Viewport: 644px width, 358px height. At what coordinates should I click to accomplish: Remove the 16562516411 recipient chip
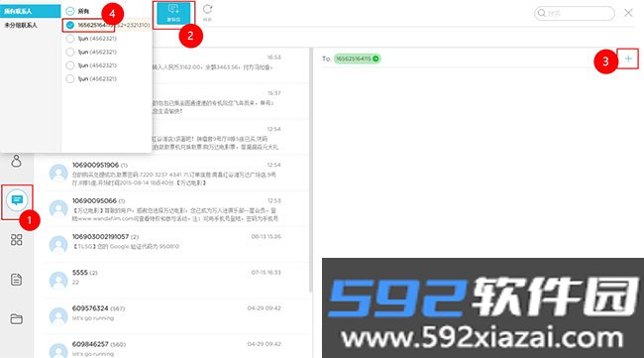pyautogui.click(x=376, y=59)
